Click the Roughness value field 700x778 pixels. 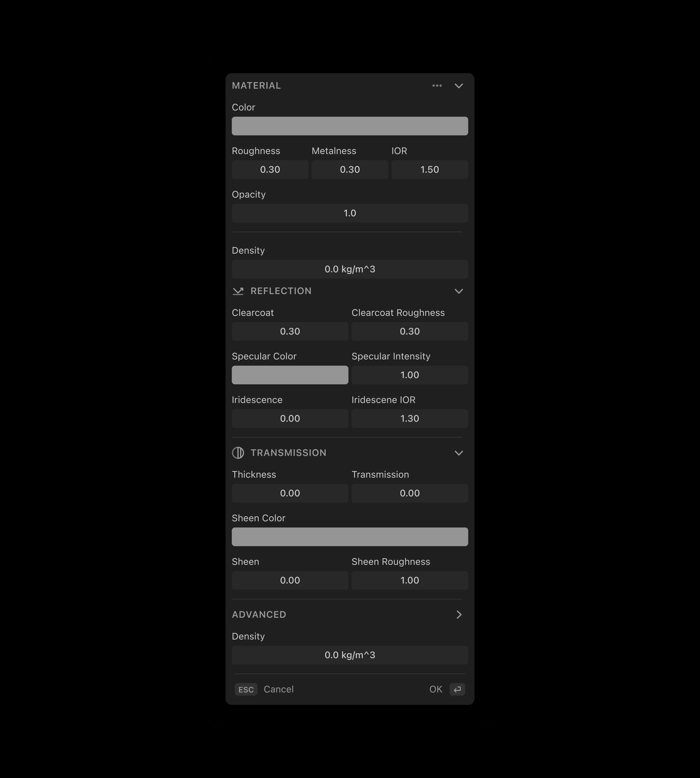click(270, 170)
